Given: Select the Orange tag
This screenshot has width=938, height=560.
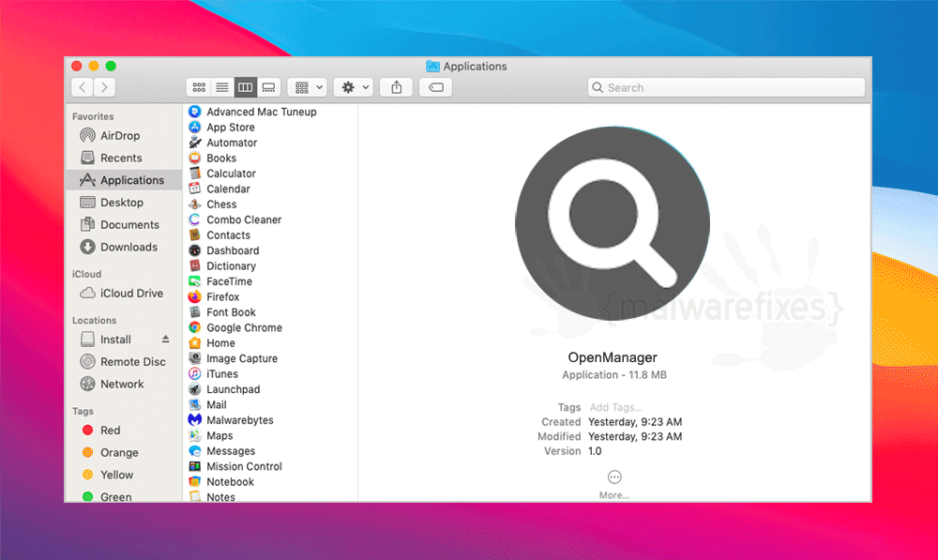Looking at the screenshot, I should (123, 453).
